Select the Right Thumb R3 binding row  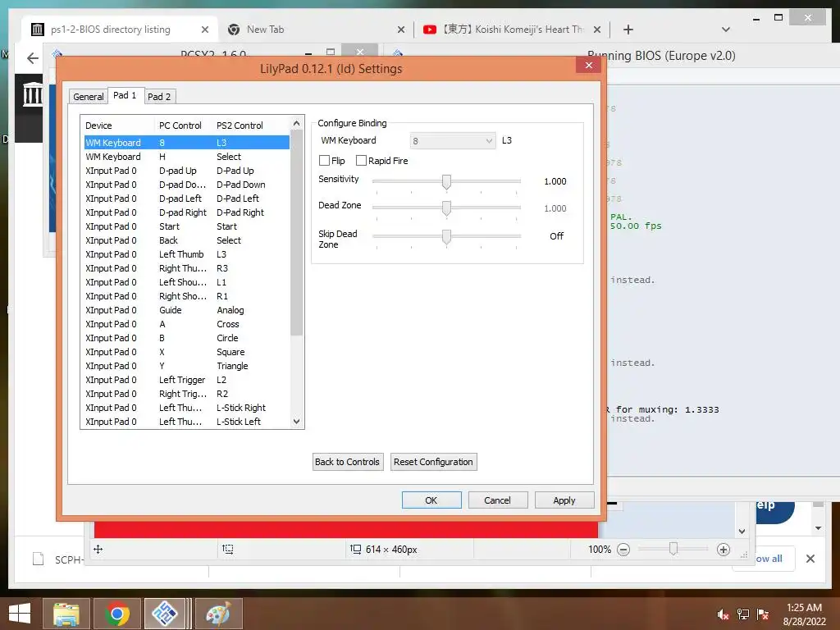tap(186, 268)
